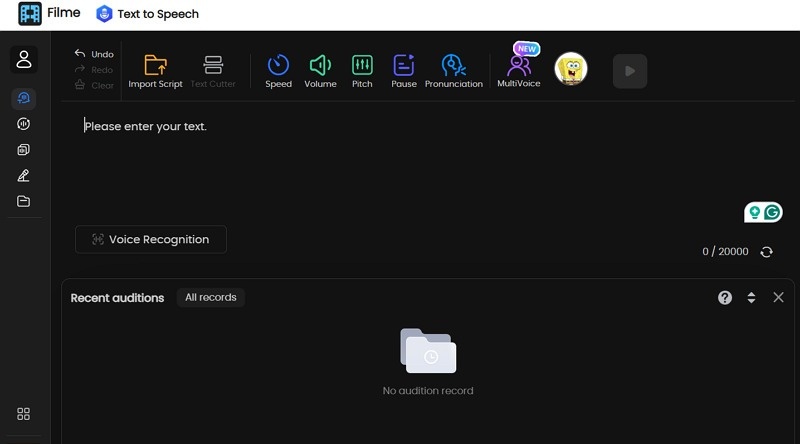Open the Pronunciation tool
Viewport: 800px width, 444px height.
tap(453, 66)
